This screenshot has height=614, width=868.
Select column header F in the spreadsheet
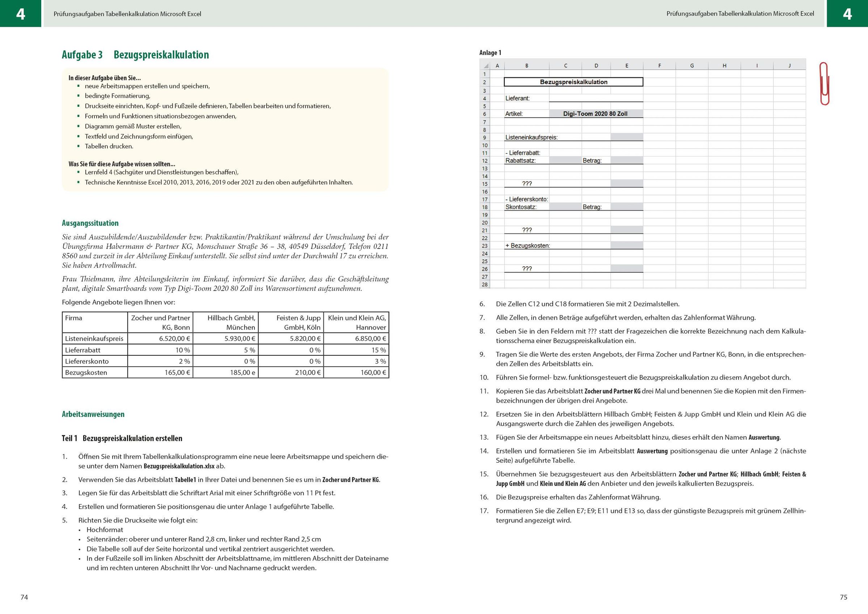(x=659, y=66)
